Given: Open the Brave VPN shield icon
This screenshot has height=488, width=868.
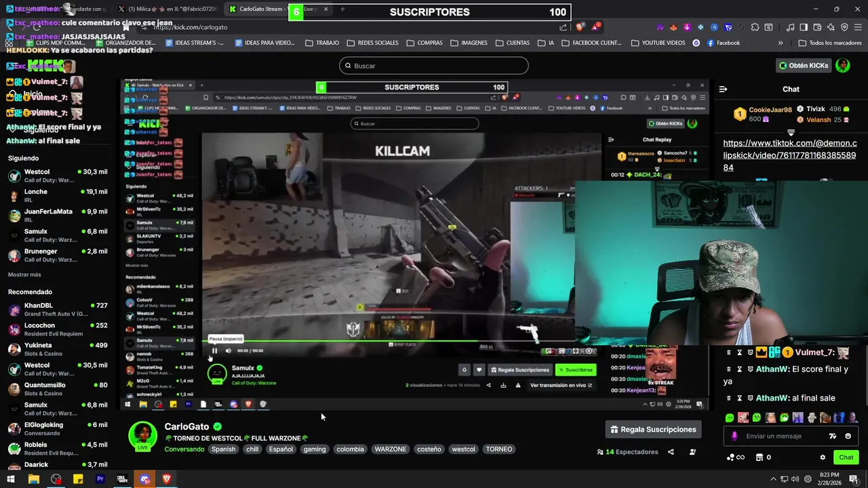Looking at the screenshot, I should click(x=844, y=27).
